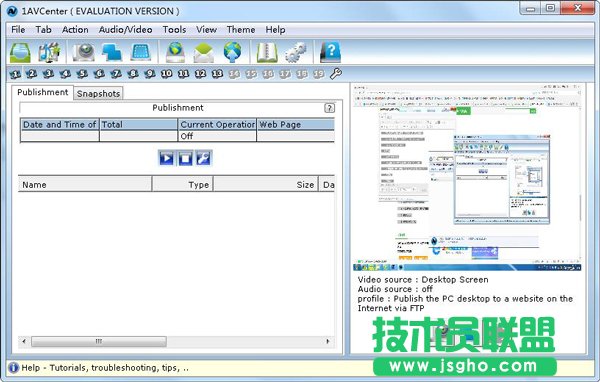Screen dimensions: 600x382
Task: Click the Help tutorials status bar text
Action: click(x=105, y=368)
